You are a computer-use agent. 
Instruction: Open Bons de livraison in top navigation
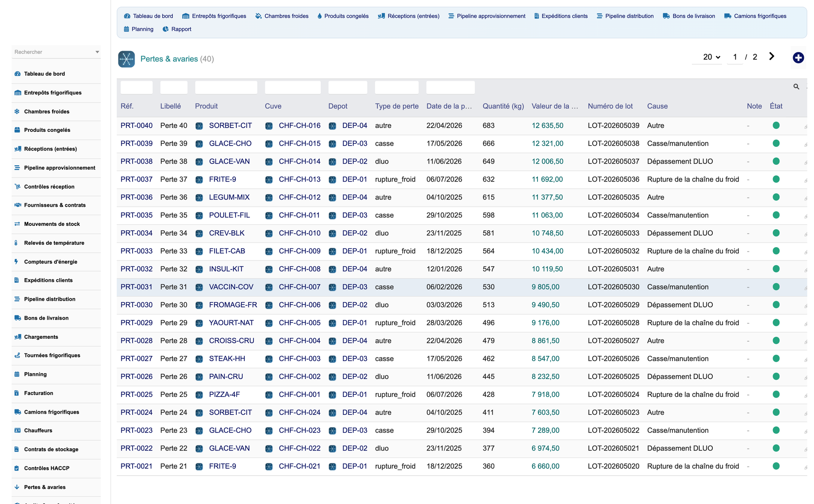pos(689,16)
